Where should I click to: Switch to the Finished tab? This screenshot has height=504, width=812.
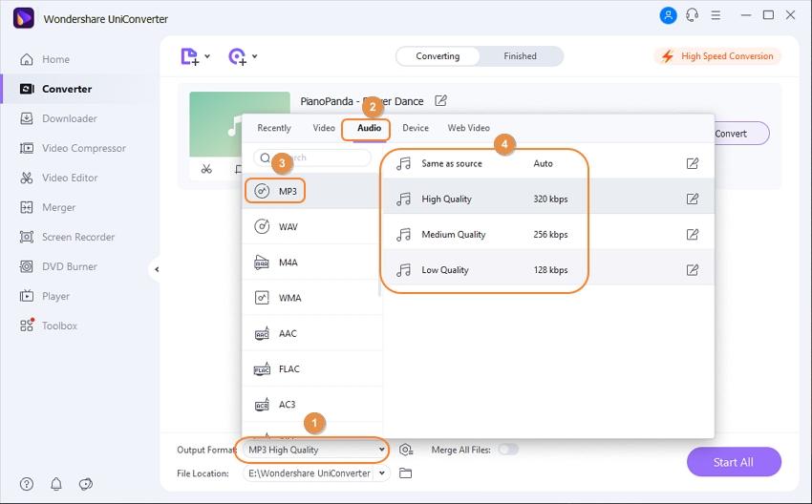pyautogui.click(x=520, y=56)
